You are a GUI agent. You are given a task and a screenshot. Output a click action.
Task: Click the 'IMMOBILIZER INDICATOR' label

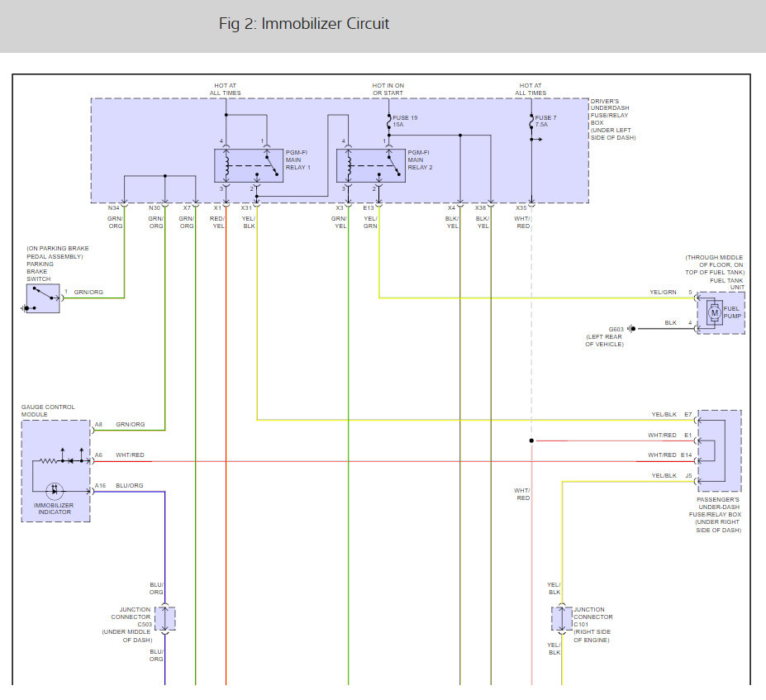(55, 508)
